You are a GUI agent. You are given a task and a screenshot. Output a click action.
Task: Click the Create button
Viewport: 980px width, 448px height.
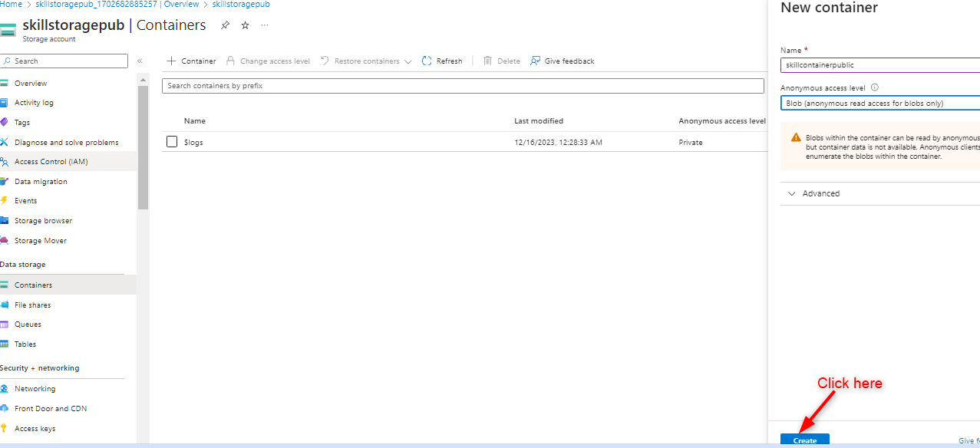805,440
